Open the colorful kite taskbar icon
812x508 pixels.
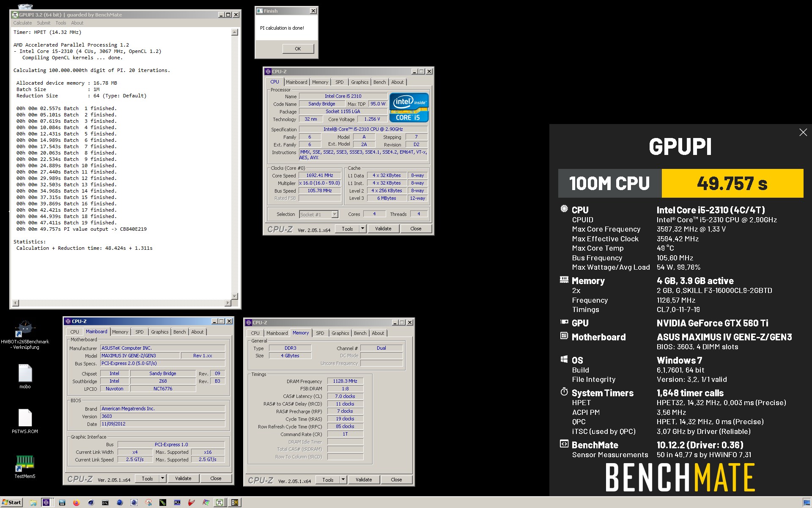[206, 502]
